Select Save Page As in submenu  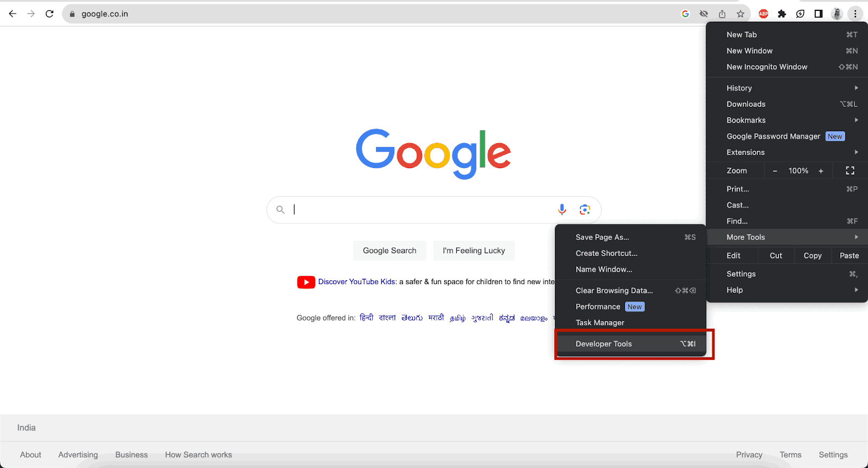(x=631, y=237)
